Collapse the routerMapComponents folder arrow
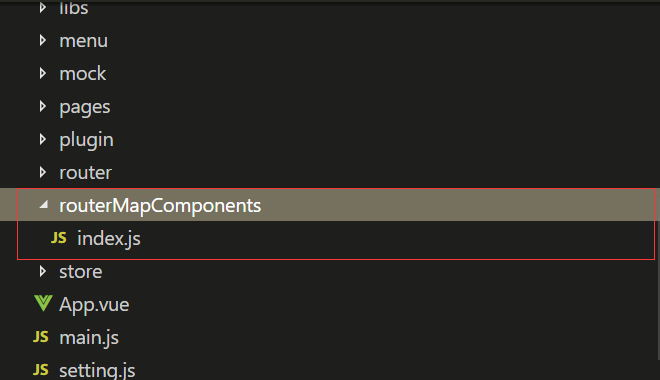The width and height of the screenshot is (660, 380). [x=44, y=205]
